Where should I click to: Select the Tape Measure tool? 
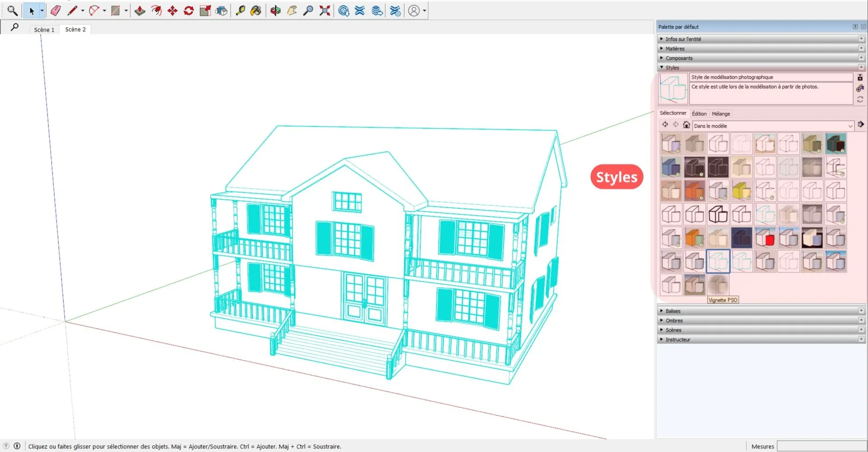click(240, 10)
